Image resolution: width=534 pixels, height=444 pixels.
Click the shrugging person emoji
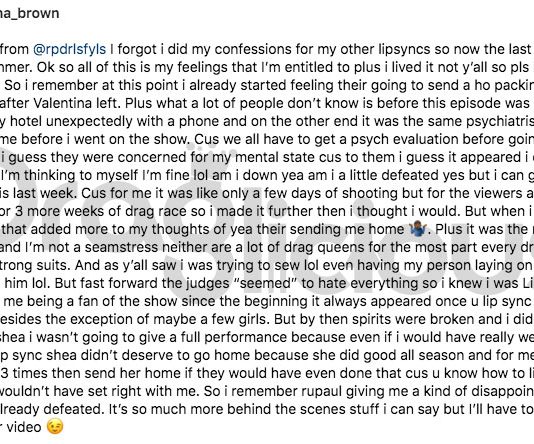coord(417,229)
